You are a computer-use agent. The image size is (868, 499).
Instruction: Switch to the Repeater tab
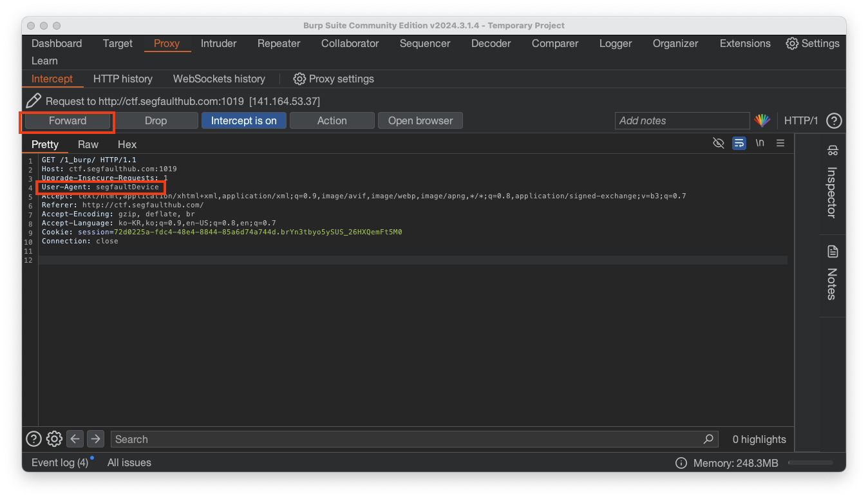click(279, 44)
